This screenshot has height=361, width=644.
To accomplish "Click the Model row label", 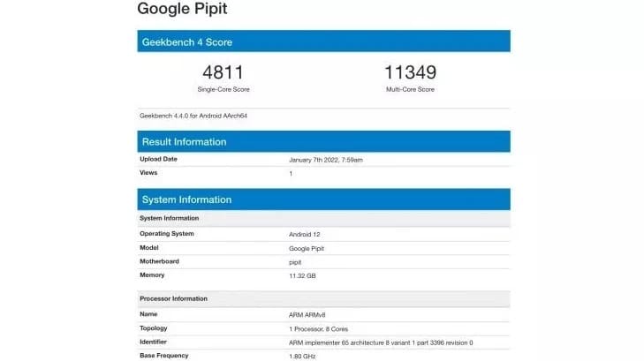I will [x=149, y=248].
